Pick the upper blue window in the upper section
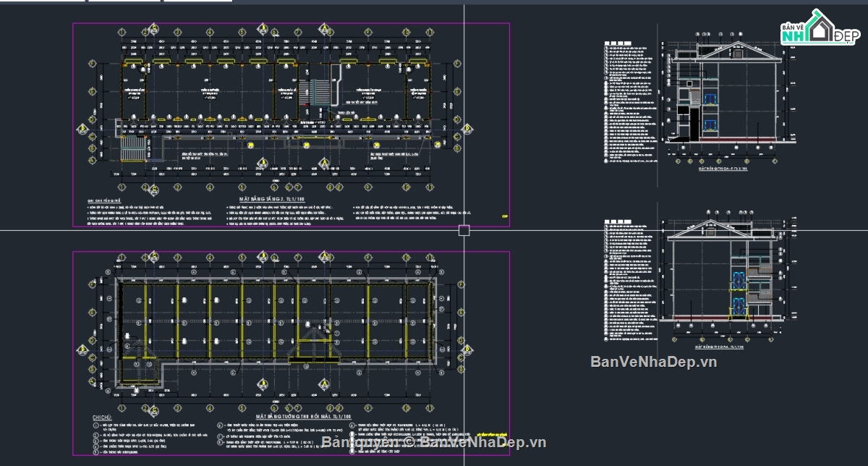The width and height of the screenshot is (868, 466). pos(711,101)
